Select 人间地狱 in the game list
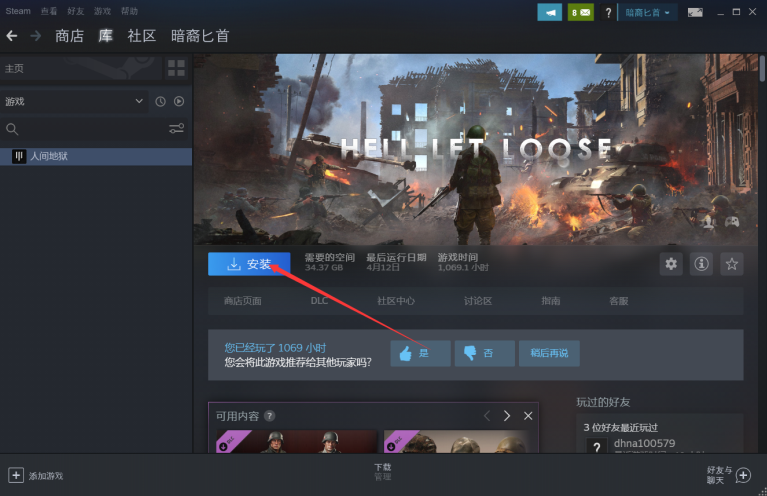Screen dimensions: 767x496 tap(96, 157)
